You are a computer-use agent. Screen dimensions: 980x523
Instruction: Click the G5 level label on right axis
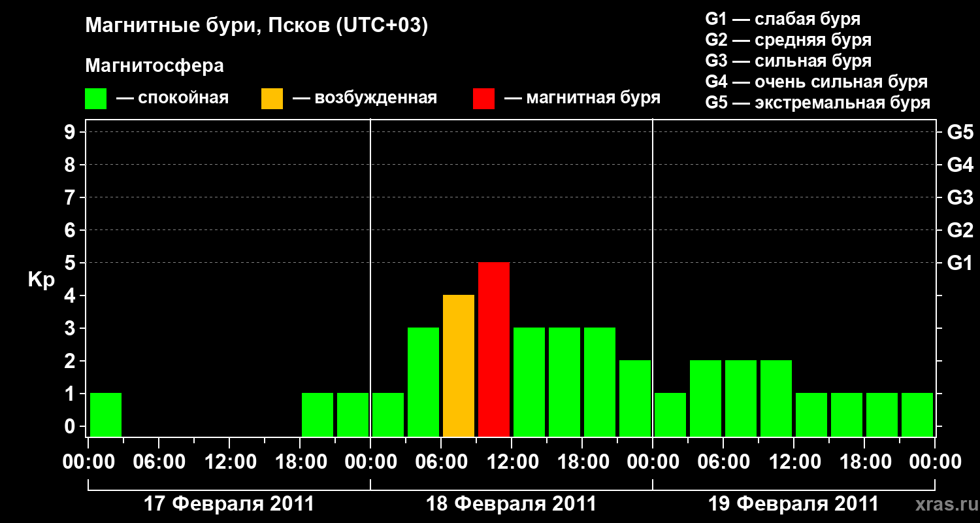pyautogui.click(x=960, y=132)
